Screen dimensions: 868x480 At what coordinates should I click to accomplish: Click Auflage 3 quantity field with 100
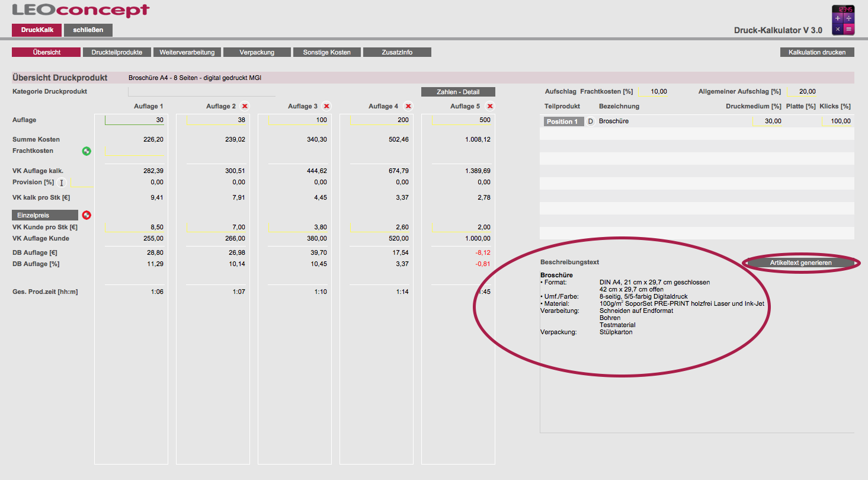[299, 120]
